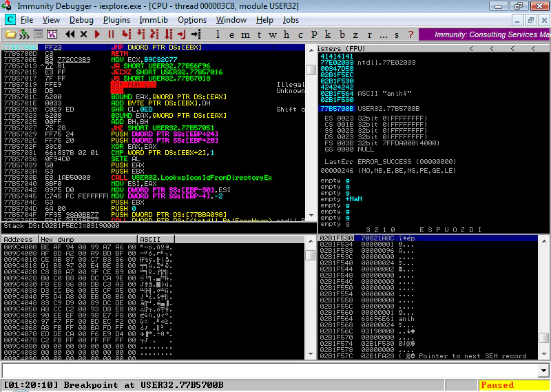This screenshot has height=392, width=551.
Task: Open the Options menu
Action: point(192,20)
